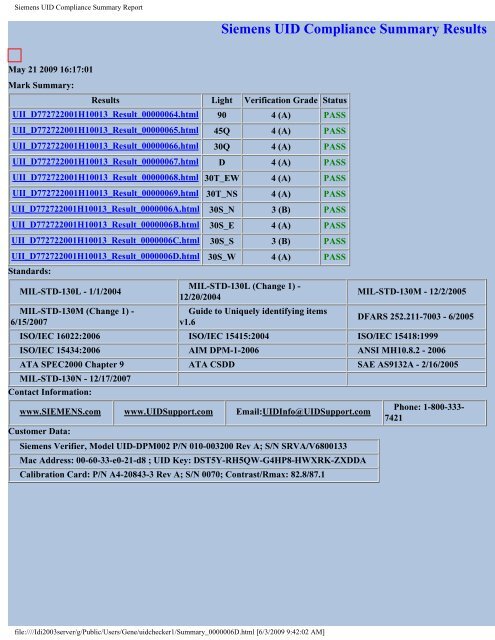
Task: Click the '30S_E' light value cell
Action: point(222,225)
